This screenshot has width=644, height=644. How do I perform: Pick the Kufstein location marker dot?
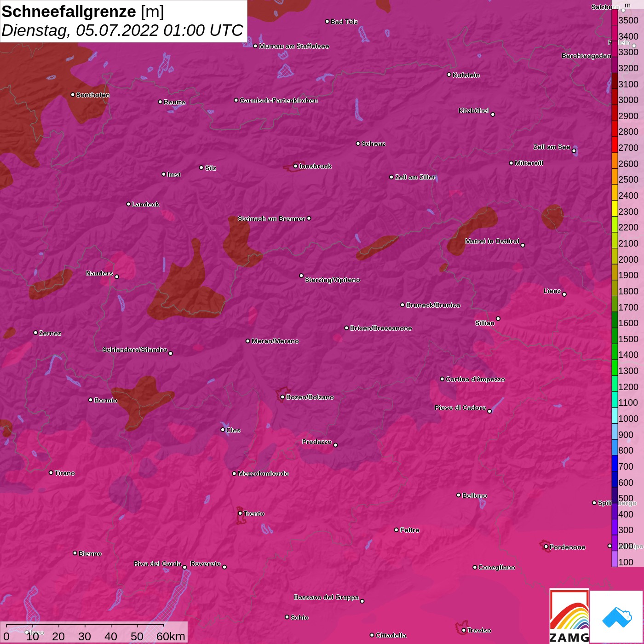click(x=449, y=75)
